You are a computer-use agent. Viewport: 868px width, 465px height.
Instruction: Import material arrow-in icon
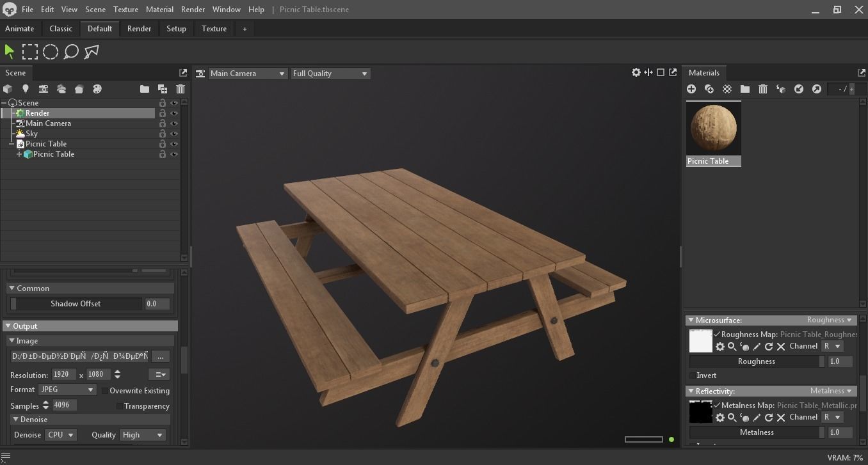click(x=799, y=89)
